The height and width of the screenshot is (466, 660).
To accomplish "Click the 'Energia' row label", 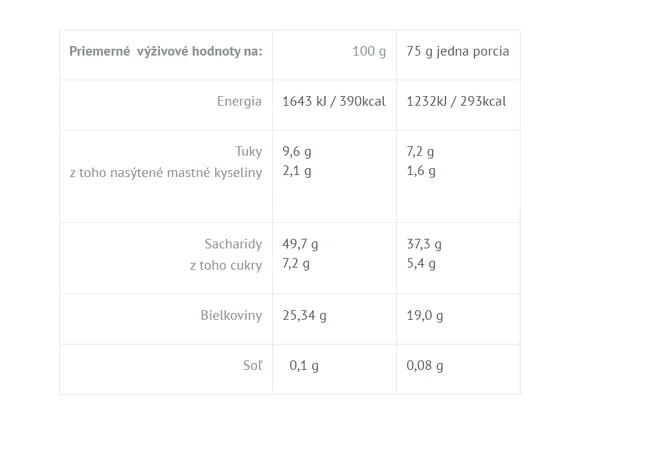I will pyautogui.click(x=239, y=102).
